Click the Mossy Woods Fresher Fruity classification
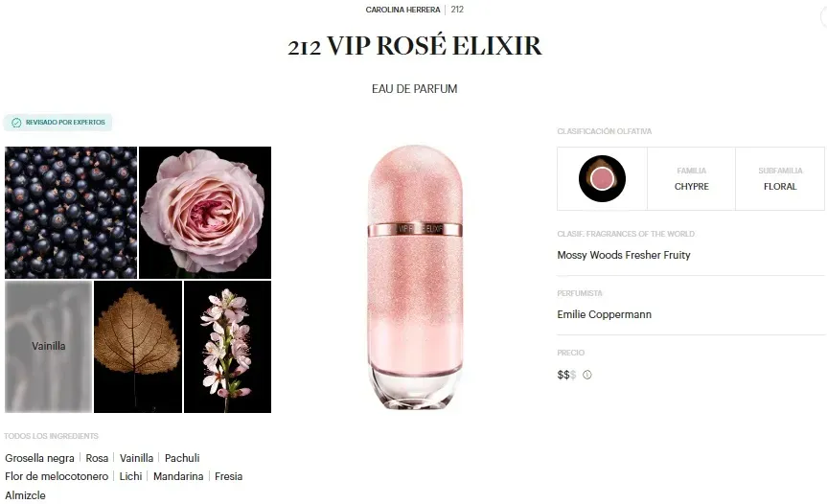The image size is (827, 504). point(624,255)
